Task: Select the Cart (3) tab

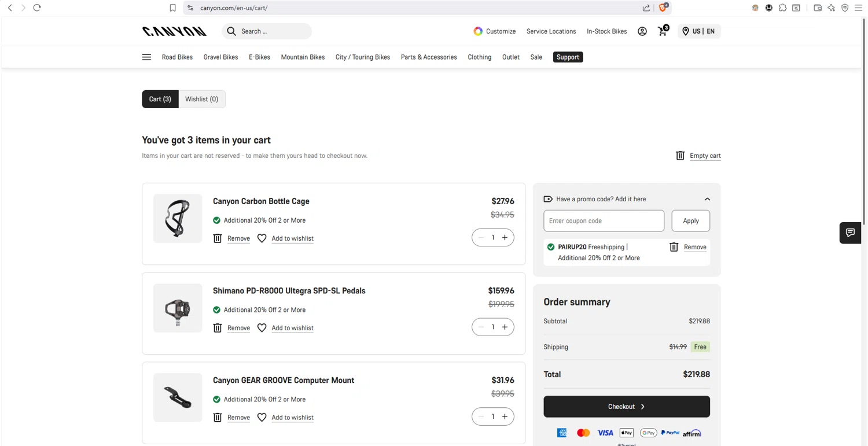Action: 160,99
